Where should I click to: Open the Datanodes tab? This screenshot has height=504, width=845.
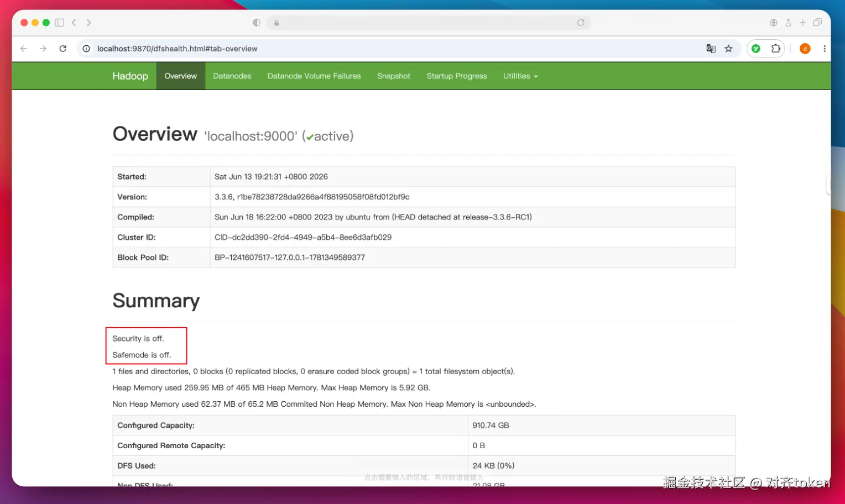coord(232,76)
